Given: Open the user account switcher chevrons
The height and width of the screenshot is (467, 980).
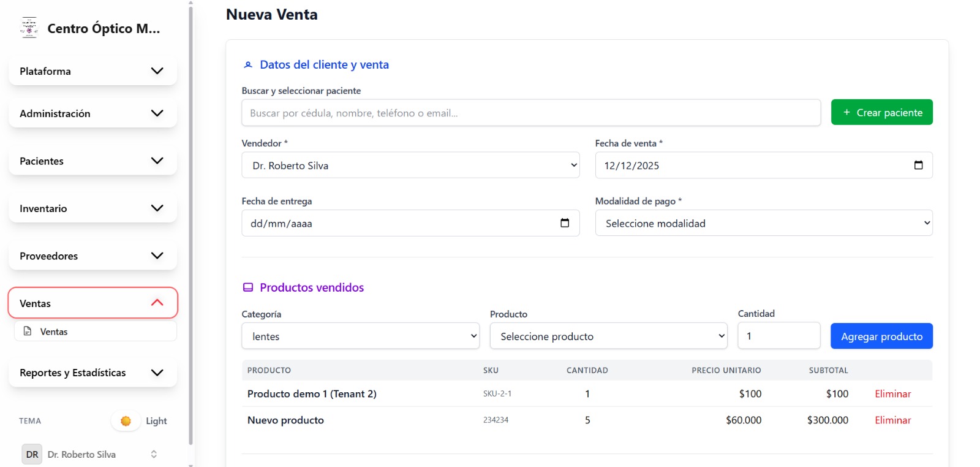Looking at the screenshot, I should [154, 454].
